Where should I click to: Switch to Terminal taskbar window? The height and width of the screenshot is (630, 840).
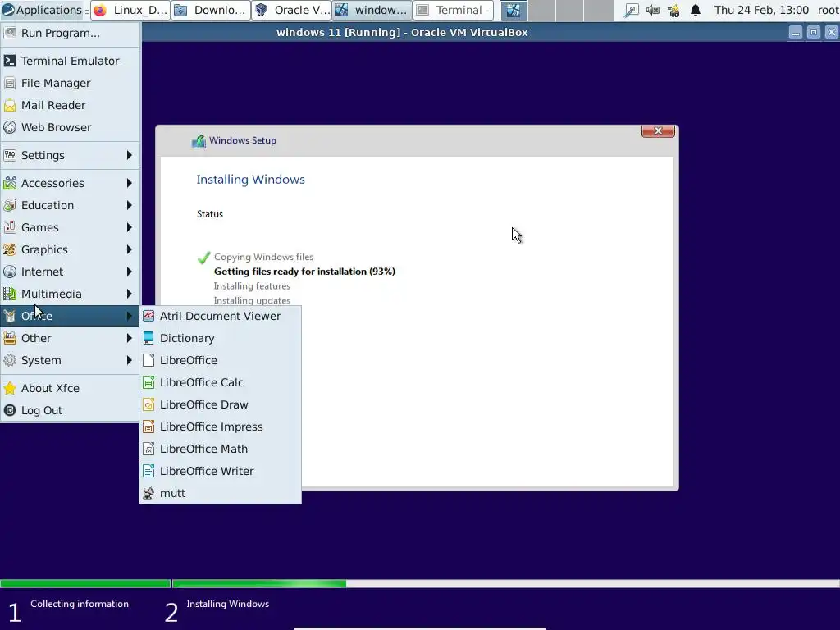[453, 10]
